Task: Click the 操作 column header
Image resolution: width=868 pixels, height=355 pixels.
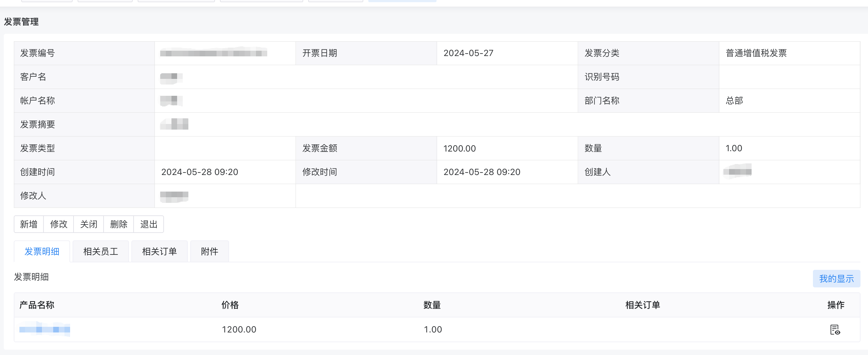Action: click(836, 305)
